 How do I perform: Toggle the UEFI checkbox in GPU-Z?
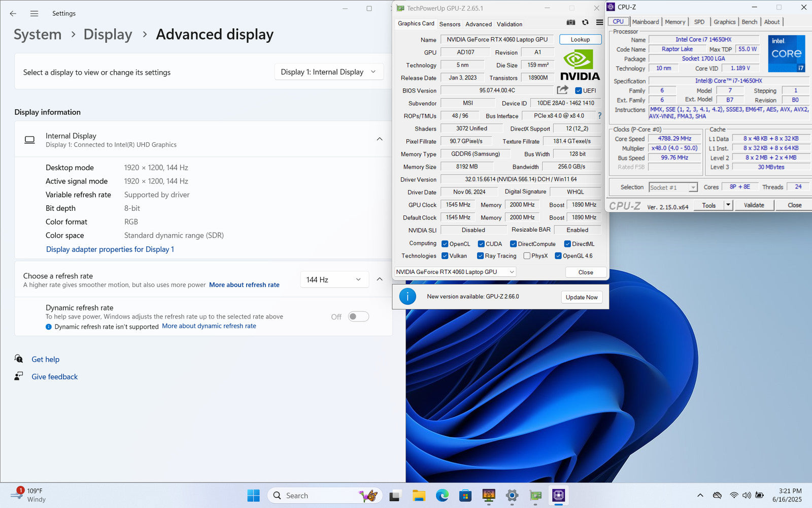click(x=578, y=90)
